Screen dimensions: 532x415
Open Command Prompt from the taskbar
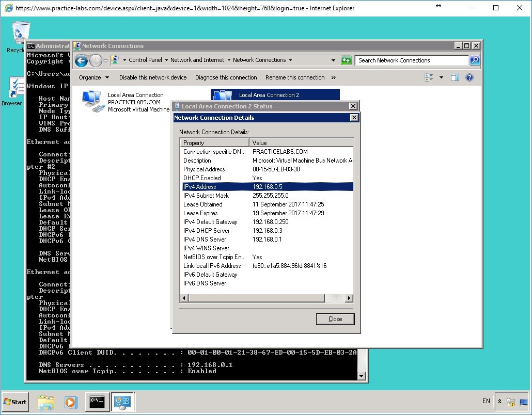click(x=97, y=402)
